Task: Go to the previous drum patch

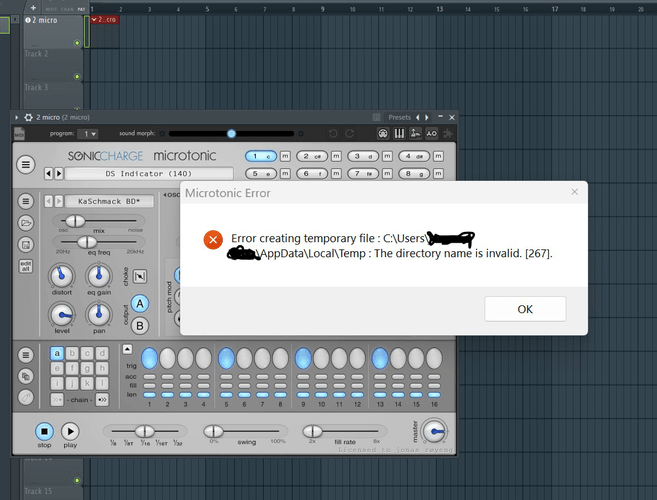Action: pos(49,201)
